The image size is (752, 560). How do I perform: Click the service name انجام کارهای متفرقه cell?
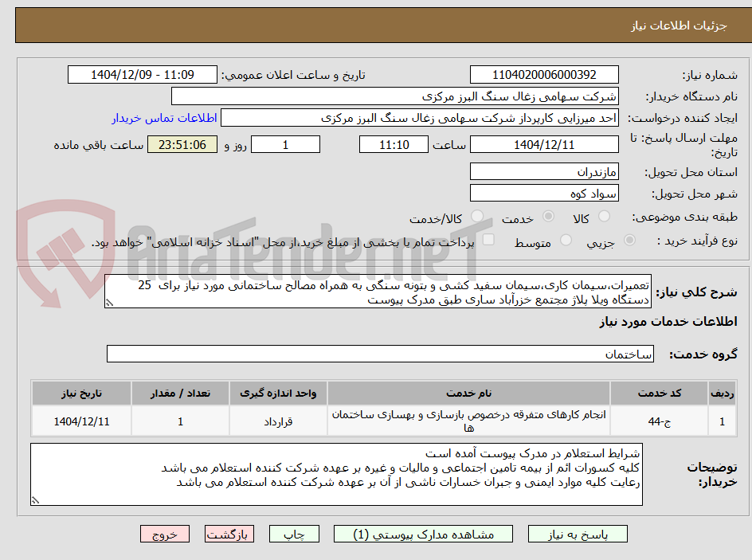tap(468, 421)
